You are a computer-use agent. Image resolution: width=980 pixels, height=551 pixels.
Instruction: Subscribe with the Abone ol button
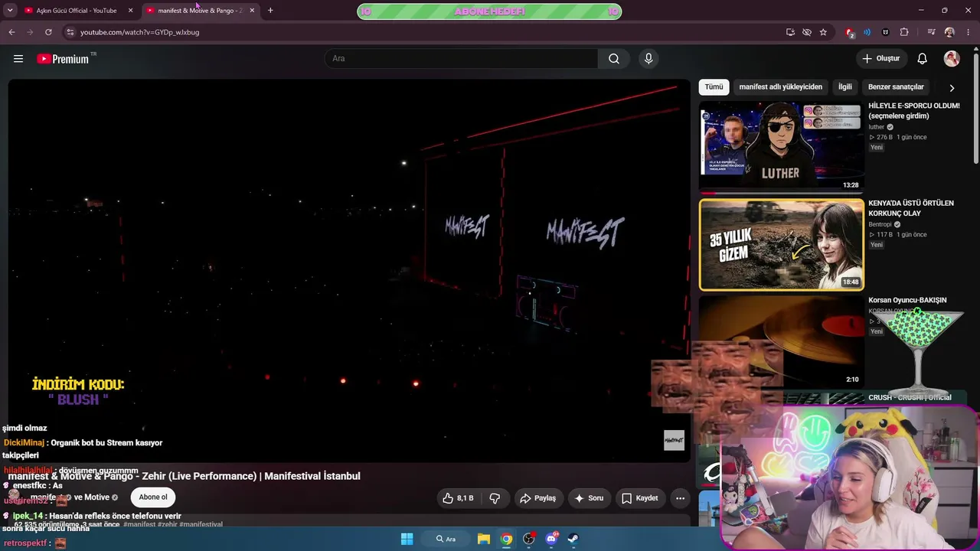click(153, 497)
